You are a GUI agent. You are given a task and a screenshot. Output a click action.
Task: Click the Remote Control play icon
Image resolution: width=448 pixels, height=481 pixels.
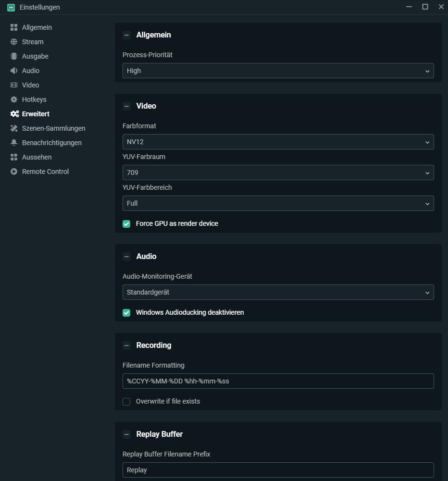point(14,172)
